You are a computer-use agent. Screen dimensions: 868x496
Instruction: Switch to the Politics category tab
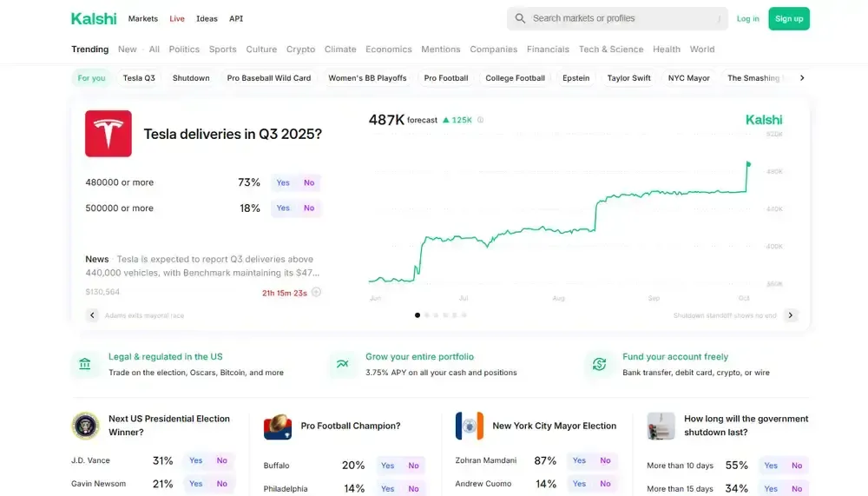click(x=184, y=50)
